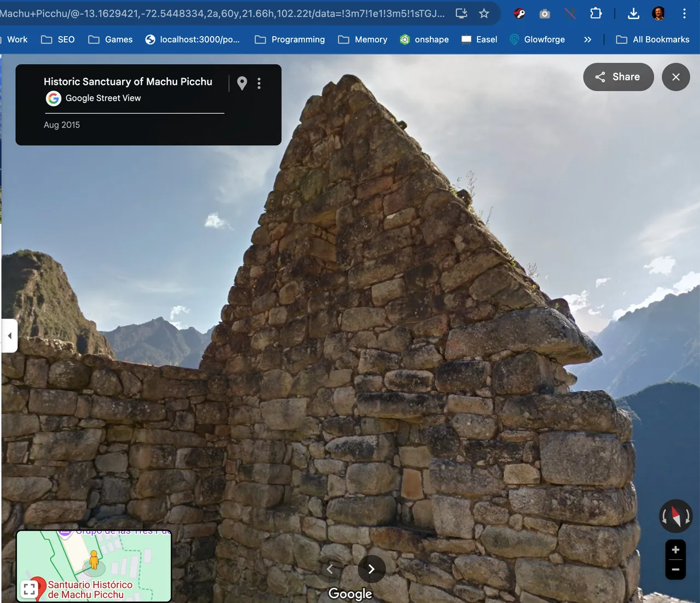The width and height of the screenshot is (700, 603).
Task: Bookmark this page with the star icon
Action: click(484, 13)
